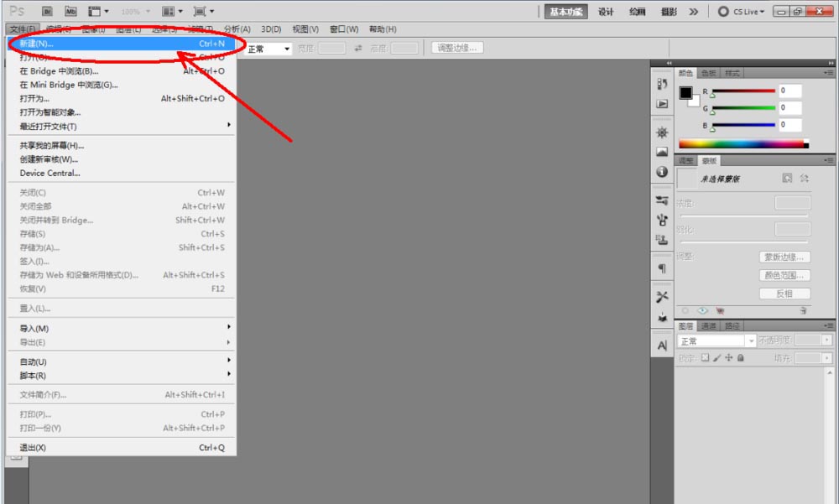Select the 设计 workspace button
Image resolution: width=839 pixels, height=504 pixels.
click(x=606, y=12)
